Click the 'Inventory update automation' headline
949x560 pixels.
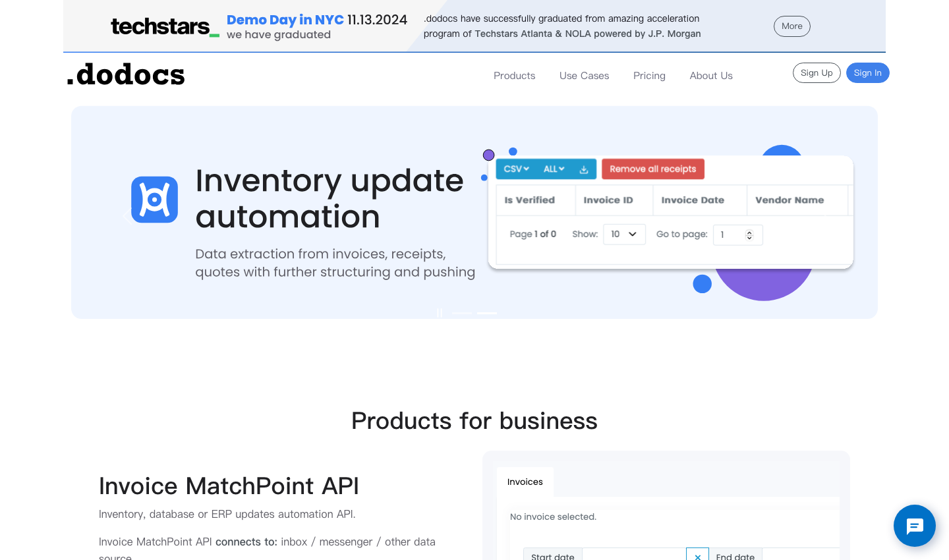coord(330,198)
